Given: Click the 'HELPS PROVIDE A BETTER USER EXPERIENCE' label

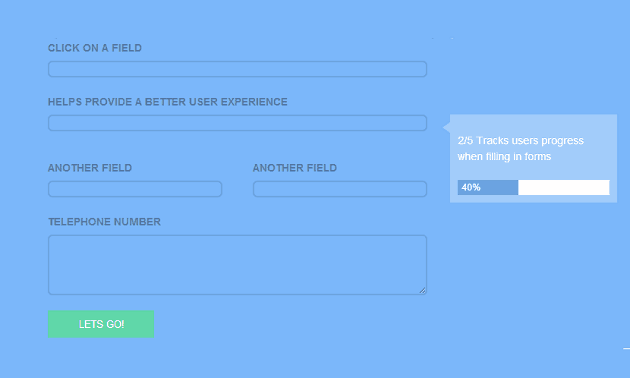Looking at the screenshot, I should pyautogui.click(x=168, y=102).
